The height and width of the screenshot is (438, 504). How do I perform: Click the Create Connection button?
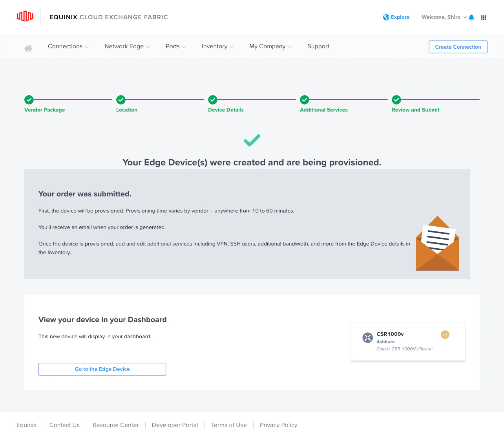point(458,47)
